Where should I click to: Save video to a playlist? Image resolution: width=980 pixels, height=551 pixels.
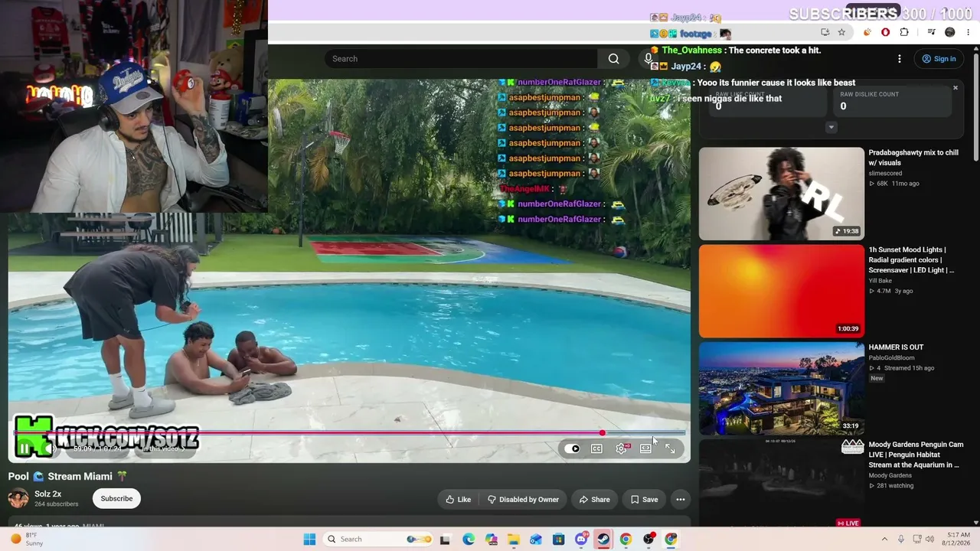[x=644, y=500]
